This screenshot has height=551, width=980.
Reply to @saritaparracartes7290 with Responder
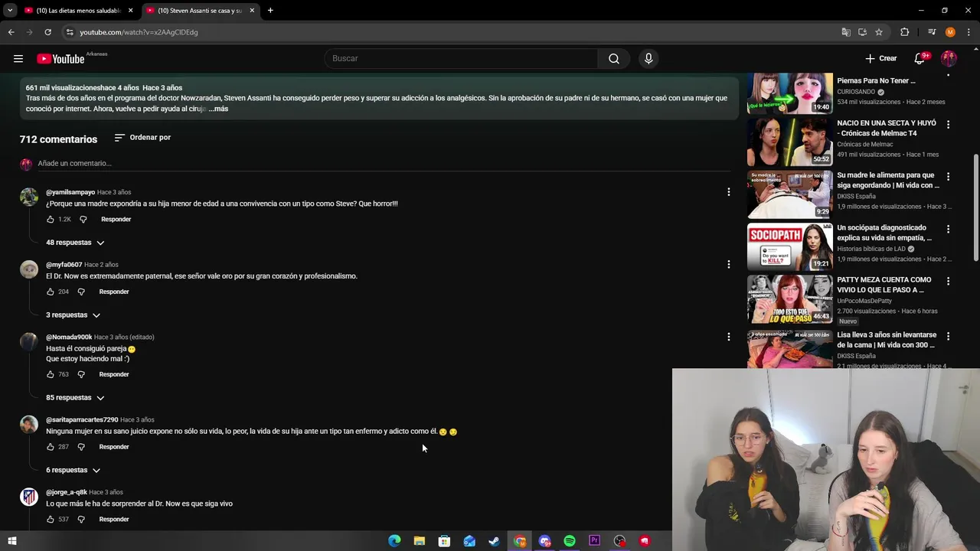114,447
